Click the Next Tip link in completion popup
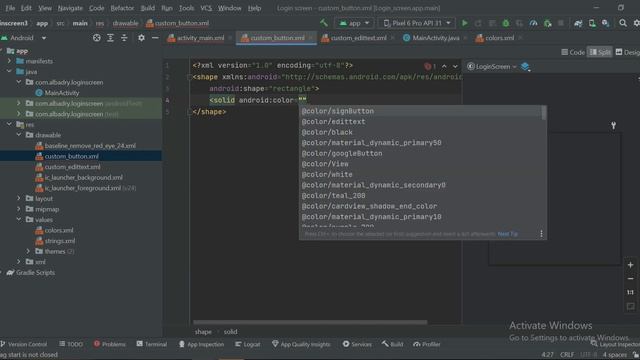Image resolution: width=640 pixels, height=360 pixels. tap(507, 234)
